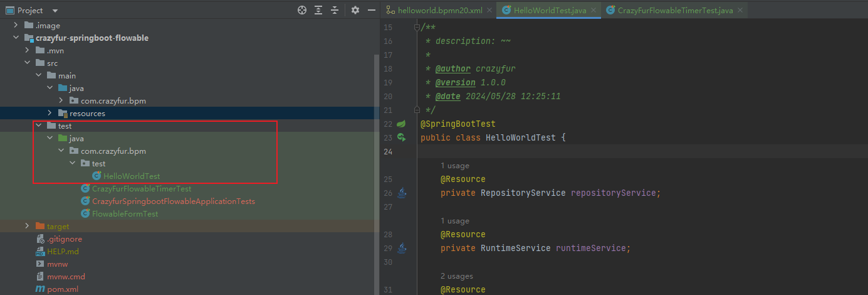The height and width of the screenshot is (295, 868).
Task: Click the @SpringBootTest annotation
Action: 458,124
